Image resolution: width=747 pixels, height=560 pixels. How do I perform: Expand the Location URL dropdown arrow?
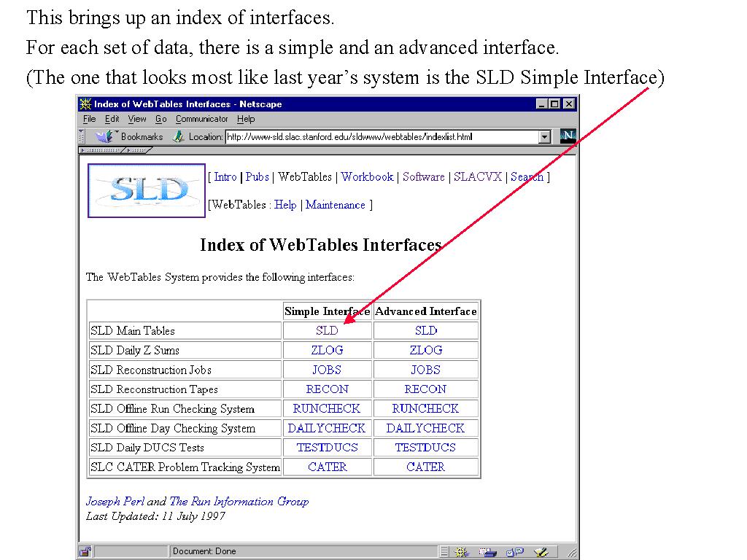544,136
